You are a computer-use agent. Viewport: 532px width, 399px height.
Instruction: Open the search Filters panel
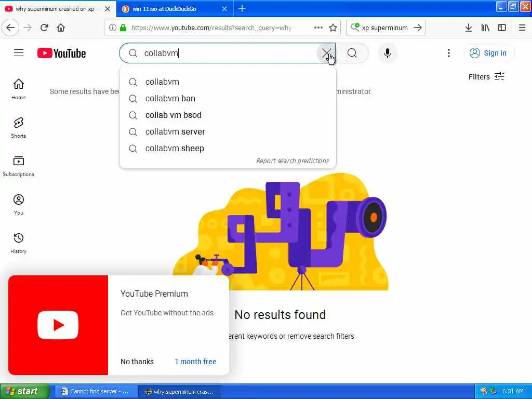(486, 77)
